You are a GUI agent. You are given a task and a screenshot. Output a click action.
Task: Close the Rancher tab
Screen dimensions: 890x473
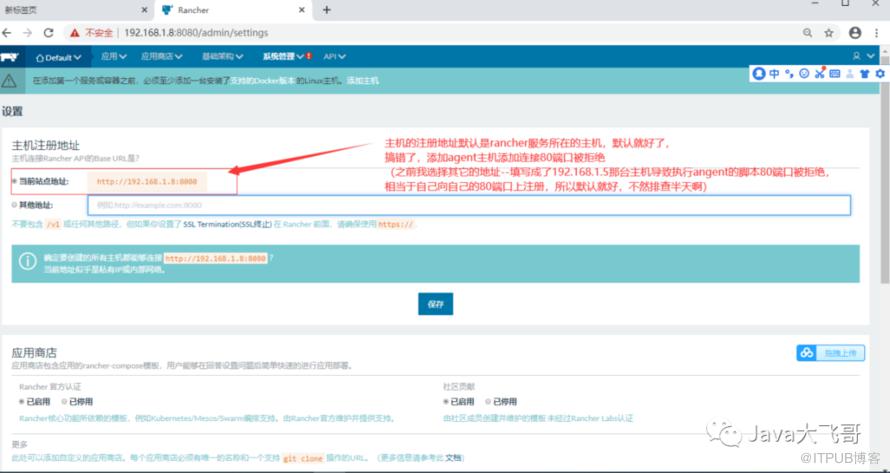pos(302,10)
